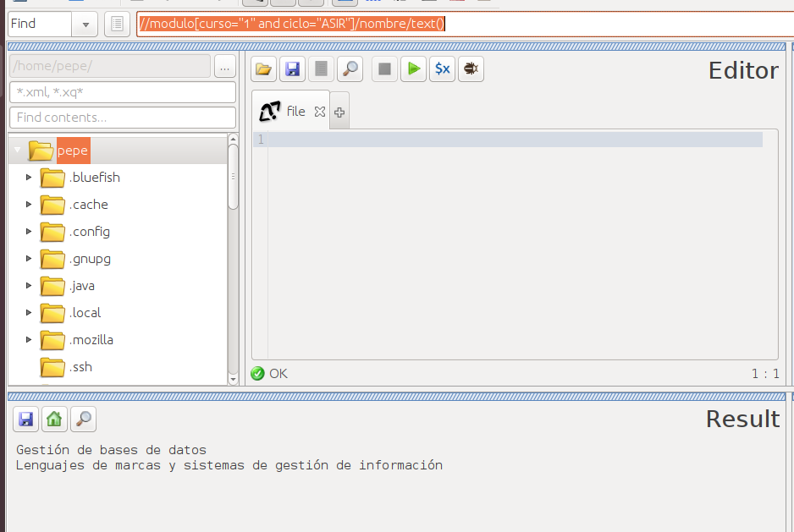Open a file with the editor's folder icon
Screen dimensions: 794x532
(x=263, y=69)
